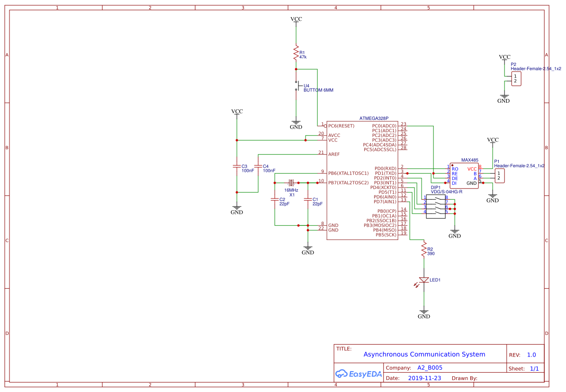The height and width of the screenshot is (392, 566).
Task: Click the P2 header connector symbol
Action: tap(515, 79)
